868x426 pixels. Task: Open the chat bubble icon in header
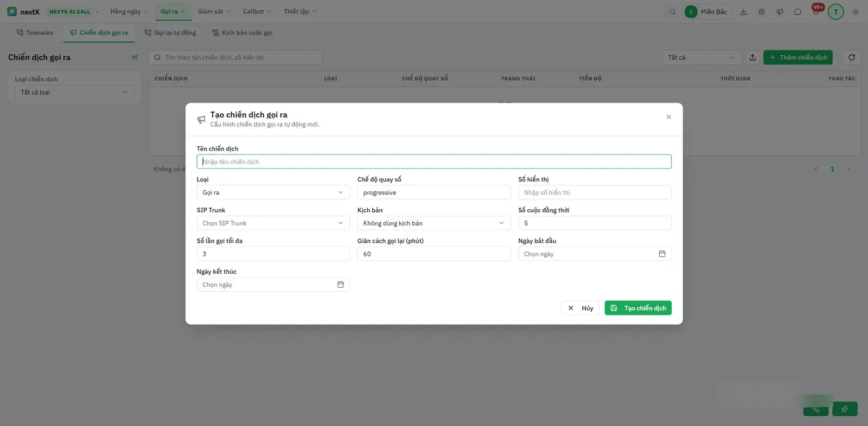point(797,12)
